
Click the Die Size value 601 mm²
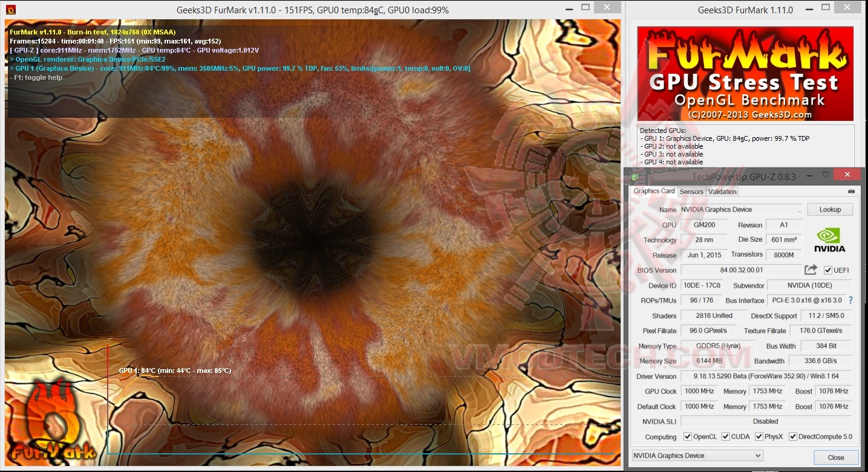tap(784, 240)
